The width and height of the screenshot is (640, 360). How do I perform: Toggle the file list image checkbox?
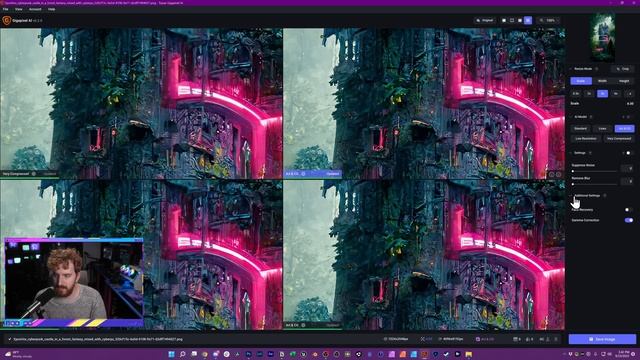[10, 339]
